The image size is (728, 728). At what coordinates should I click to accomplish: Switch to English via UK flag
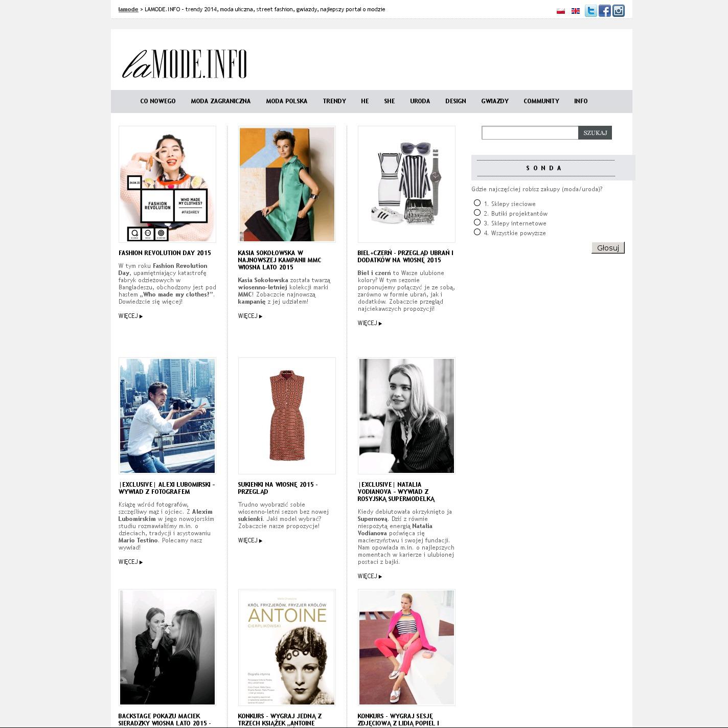tap(576, 11)
